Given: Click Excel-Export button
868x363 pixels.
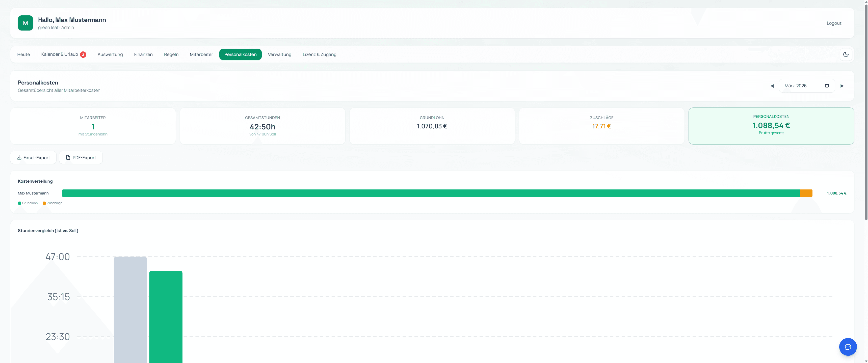Looking at the screenshot, I should click(x=33, y=158).
